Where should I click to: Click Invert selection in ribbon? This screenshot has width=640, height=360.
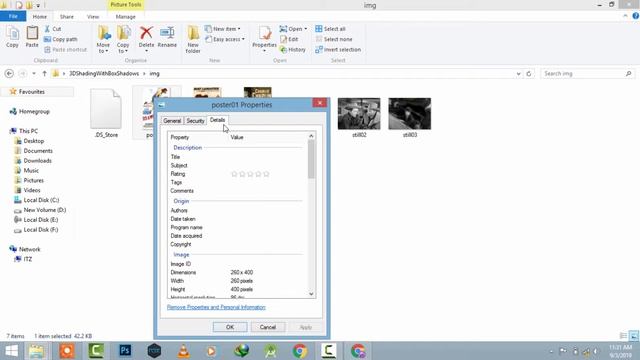(338, 49)
